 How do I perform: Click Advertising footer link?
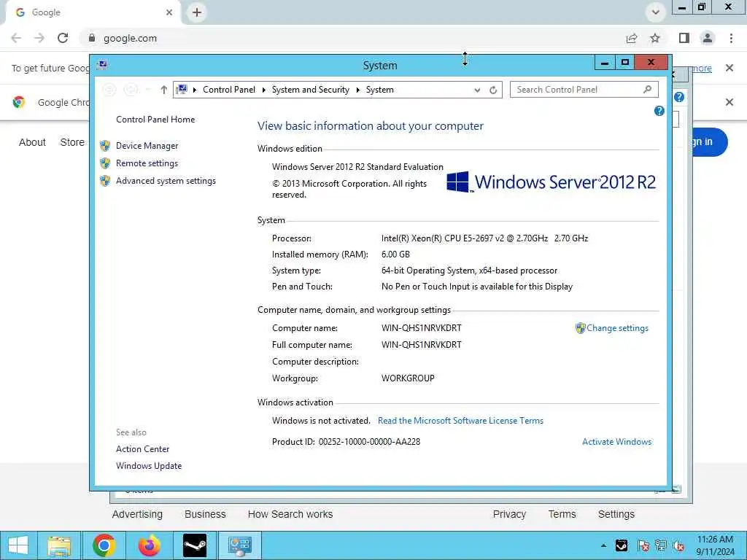click(137, 514)
